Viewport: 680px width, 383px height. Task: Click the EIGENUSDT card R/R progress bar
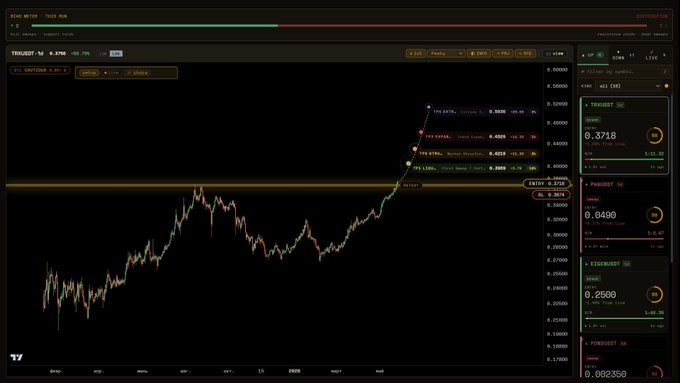tap(624, 318)
